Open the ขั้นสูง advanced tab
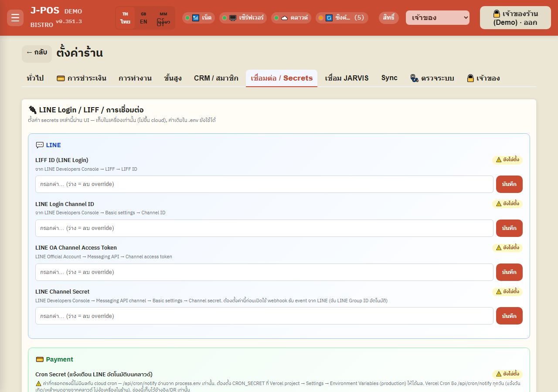 [173, 78]
